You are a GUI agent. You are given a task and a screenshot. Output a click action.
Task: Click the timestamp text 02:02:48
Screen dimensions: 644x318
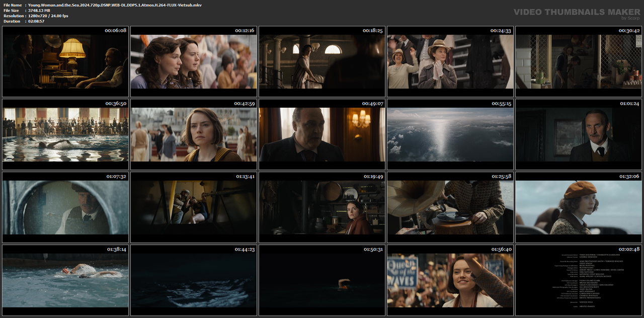pos(629,250)
